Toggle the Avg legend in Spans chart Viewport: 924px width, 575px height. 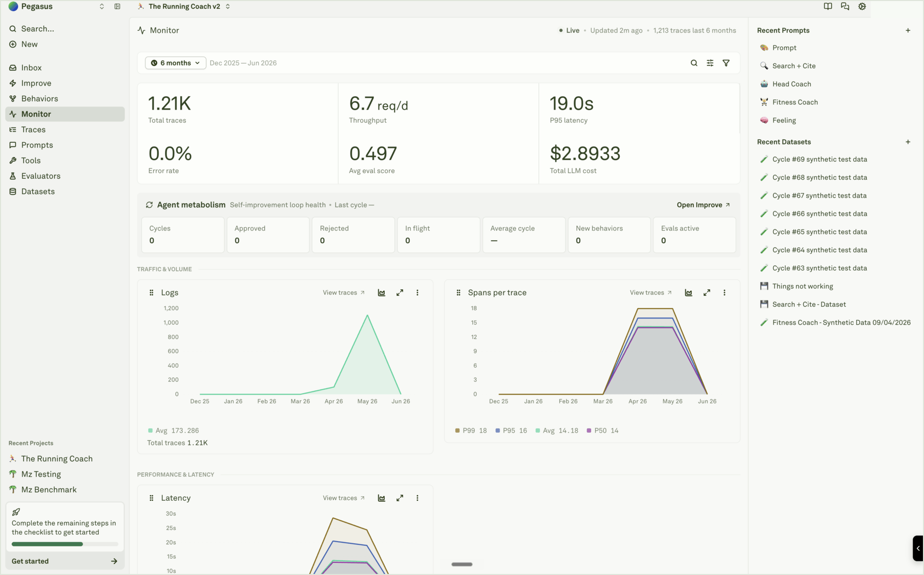557,431
